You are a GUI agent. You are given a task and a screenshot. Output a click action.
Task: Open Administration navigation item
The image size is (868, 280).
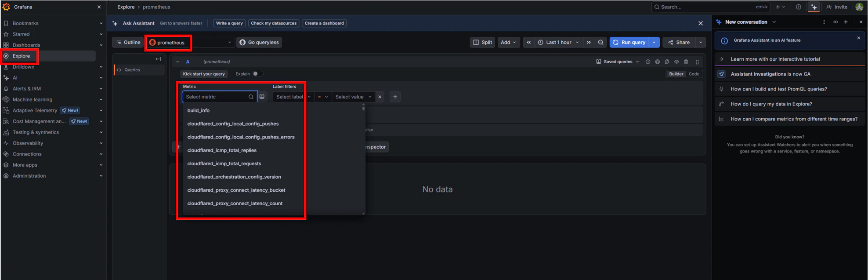[29, 176]
